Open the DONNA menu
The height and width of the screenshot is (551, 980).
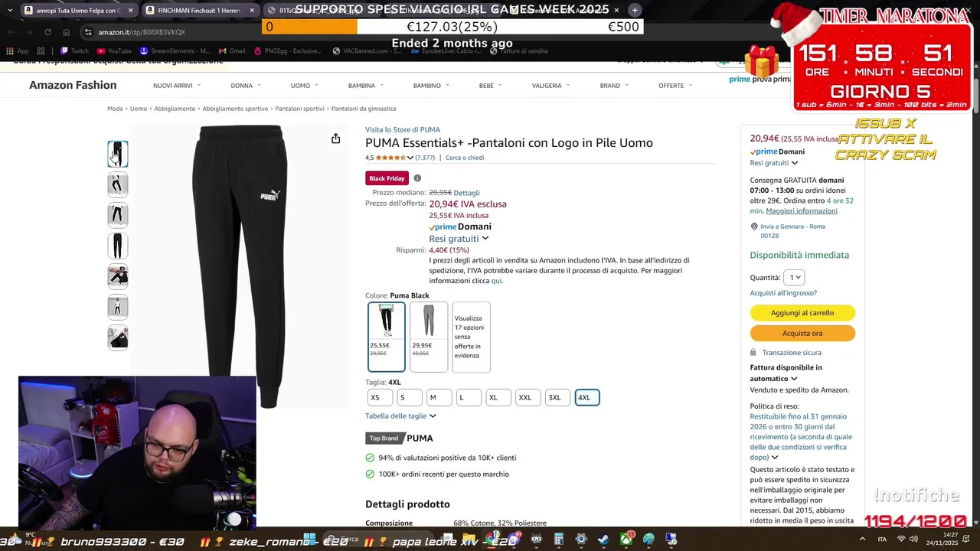[246, 86]
